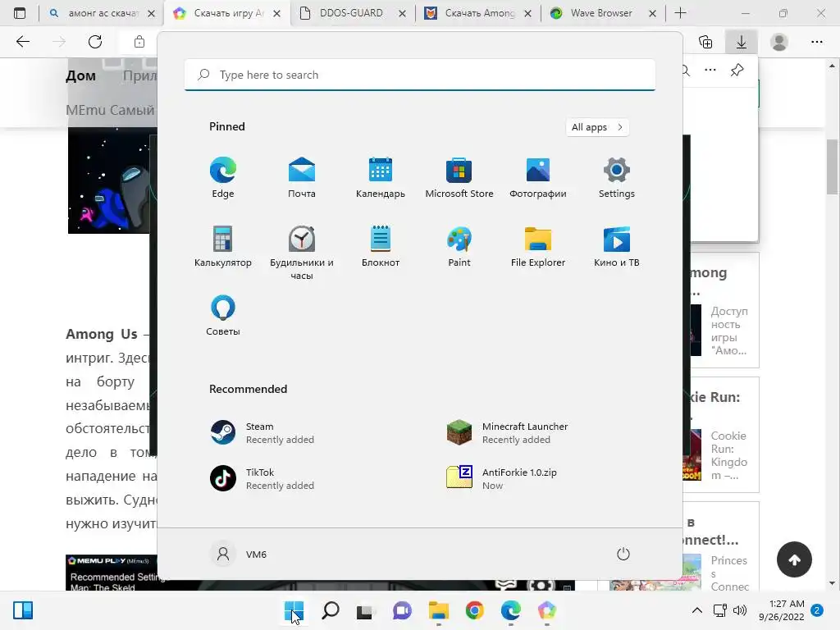The width and height of the screenshot is (840, 630).
Task: Show hidden system tray icons
Action: coord(697,610)
